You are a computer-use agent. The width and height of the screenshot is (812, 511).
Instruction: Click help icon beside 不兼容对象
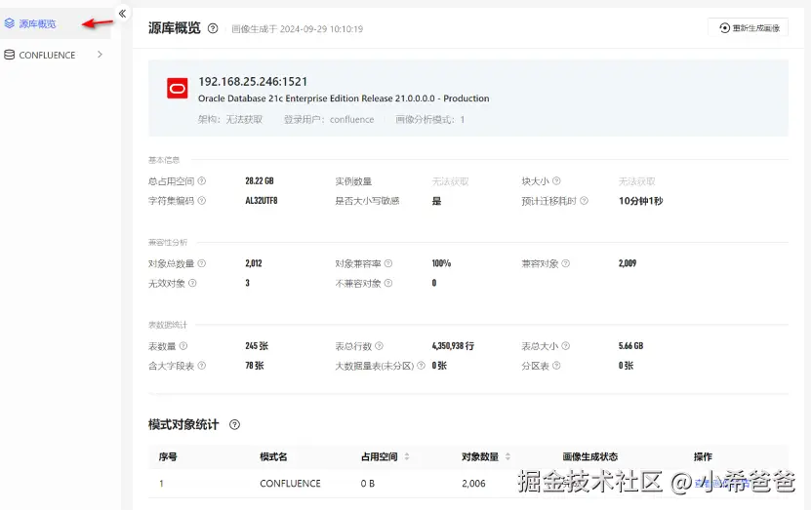[388, 283]
